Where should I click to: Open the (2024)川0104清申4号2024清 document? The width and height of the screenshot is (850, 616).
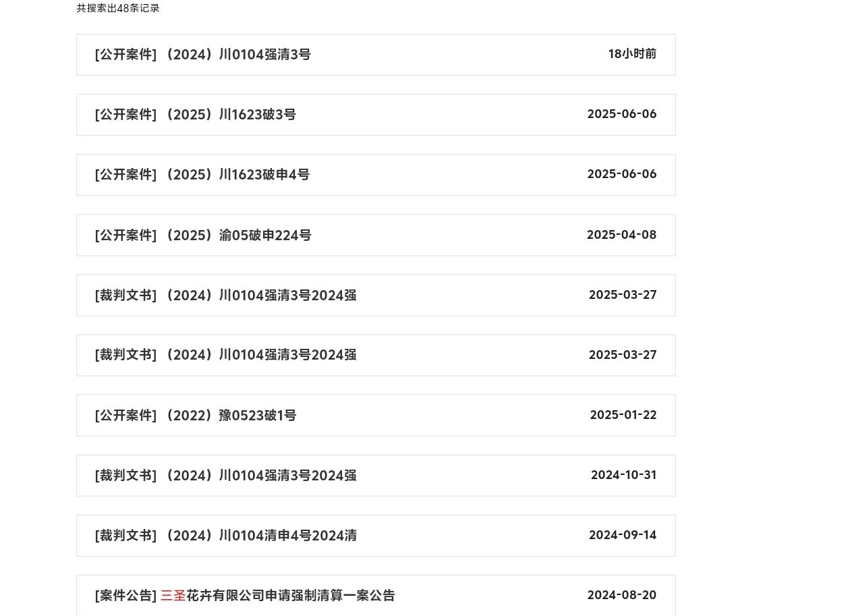(376, 536)
